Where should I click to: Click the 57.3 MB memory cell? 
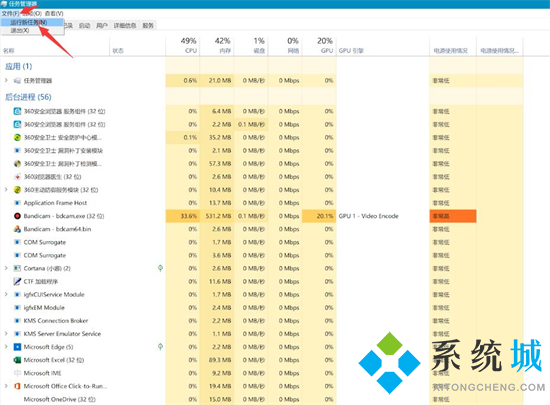tap(217, 164)
